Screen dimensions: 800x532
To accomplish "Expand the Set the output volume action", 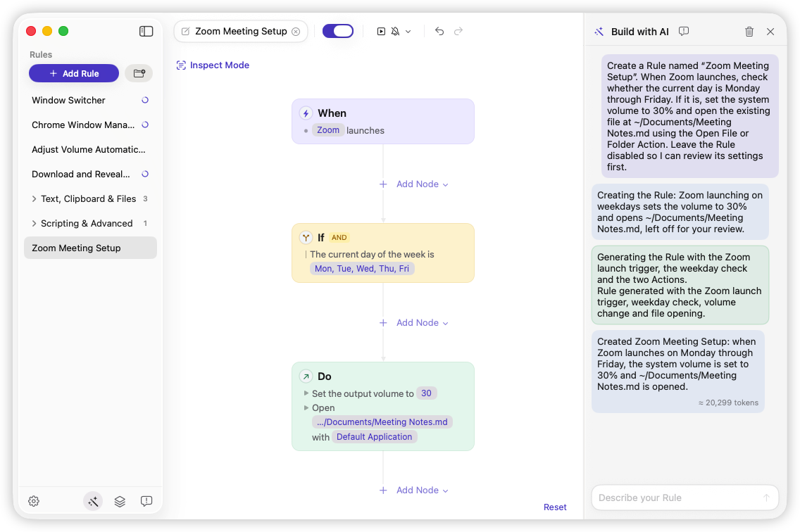I will click(x=306, y=393).
